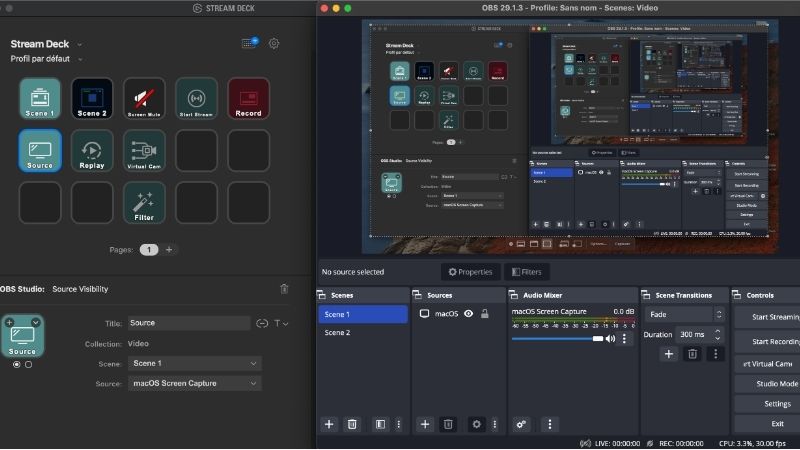800x450 pixels.
Task: Open the Stream Deck store keyboard icon
Action: tap(249, 43)
